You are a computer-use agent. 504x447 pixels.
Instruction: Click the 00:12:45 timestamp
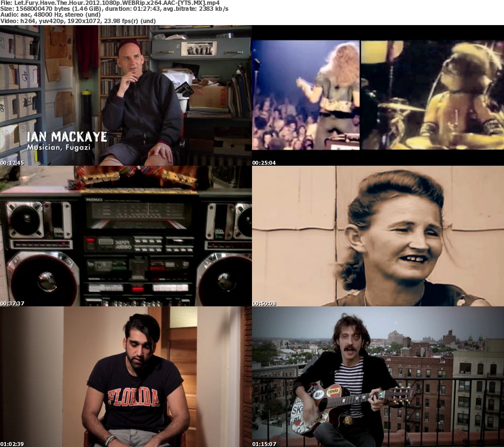(12, 162)
